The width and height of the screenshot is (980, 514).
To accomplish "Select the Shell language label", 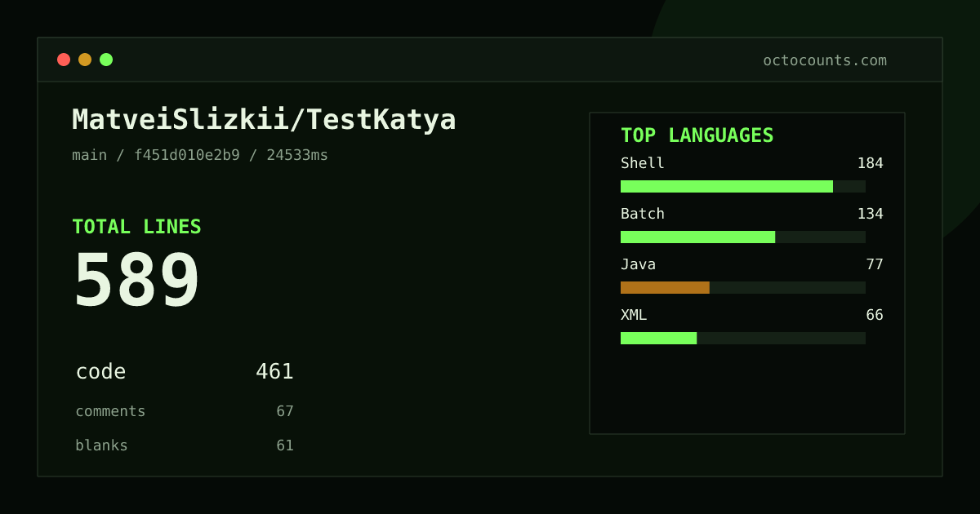I will 643,163.
